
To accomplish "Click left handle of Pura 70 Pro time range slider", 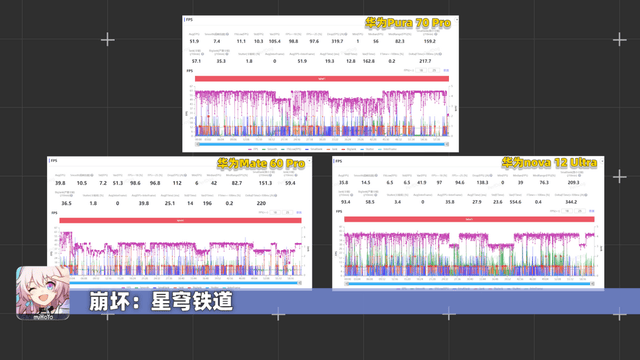I will click(x=198, y=144).
